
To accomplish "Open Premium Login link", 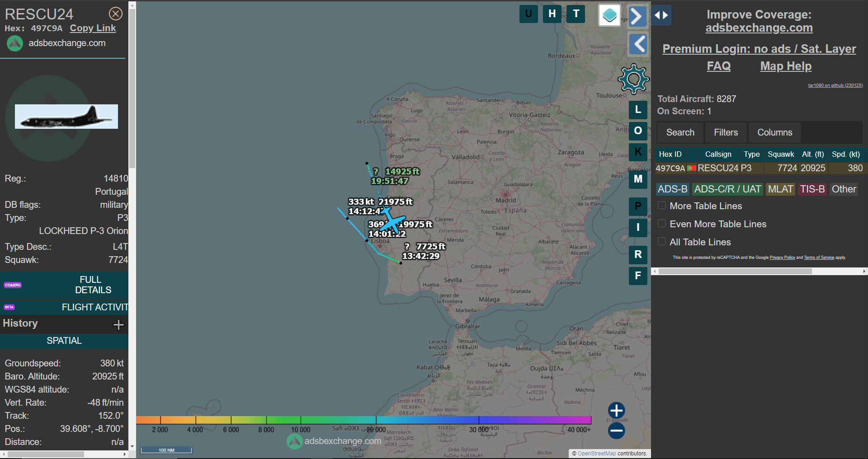I will coord(759,49).
